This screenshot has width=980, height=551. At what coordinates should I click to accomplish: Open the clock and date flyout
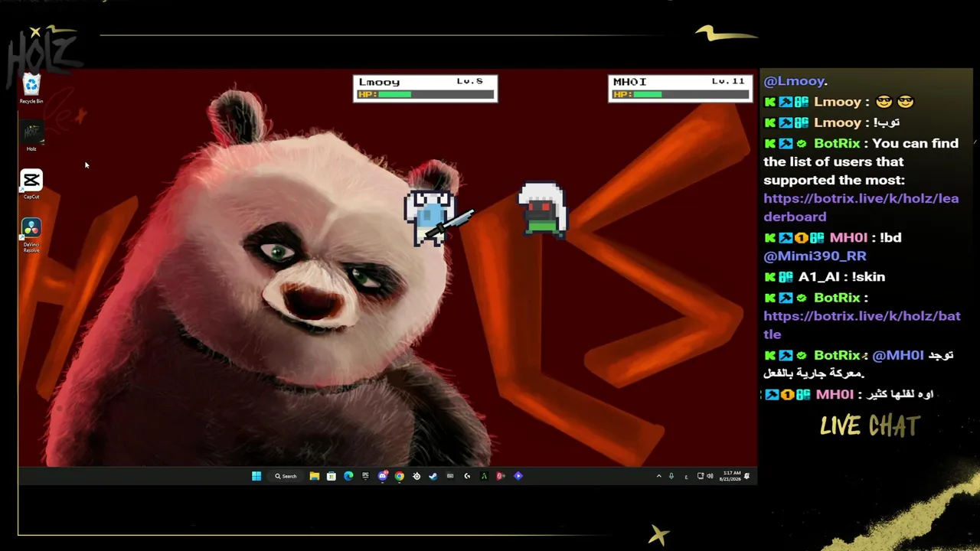[x=730, y=476]
